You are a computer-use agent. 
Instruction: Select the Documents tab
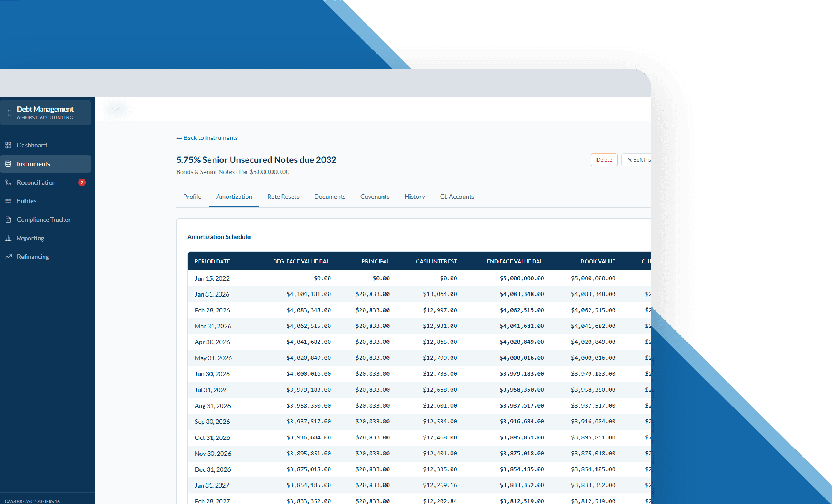[x=330, y=197]
